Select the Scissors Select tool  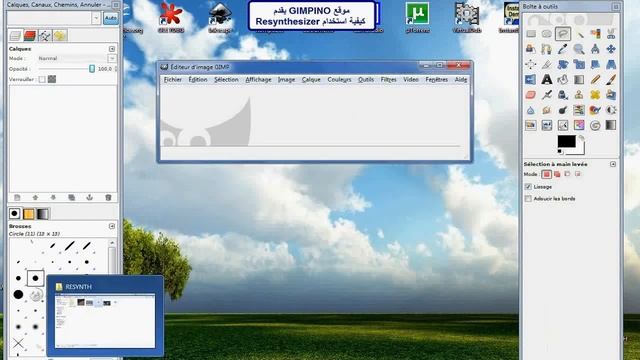611,34
